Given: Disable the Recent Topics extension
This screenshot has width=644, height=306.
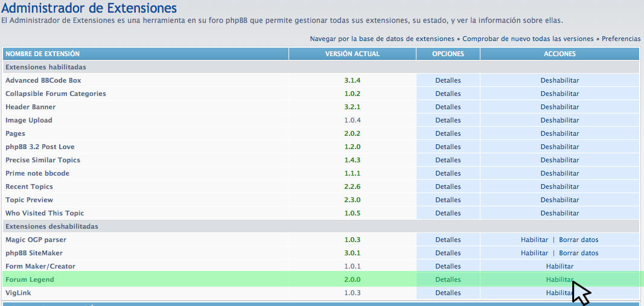Looking at the screenshot, I should (560, 186).
